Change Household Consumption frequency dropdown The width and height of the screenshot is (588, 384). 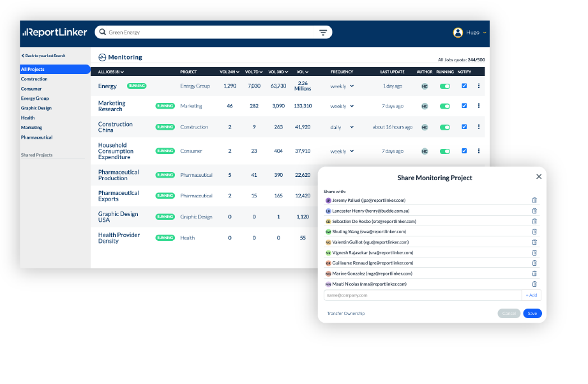pos(342,151)
